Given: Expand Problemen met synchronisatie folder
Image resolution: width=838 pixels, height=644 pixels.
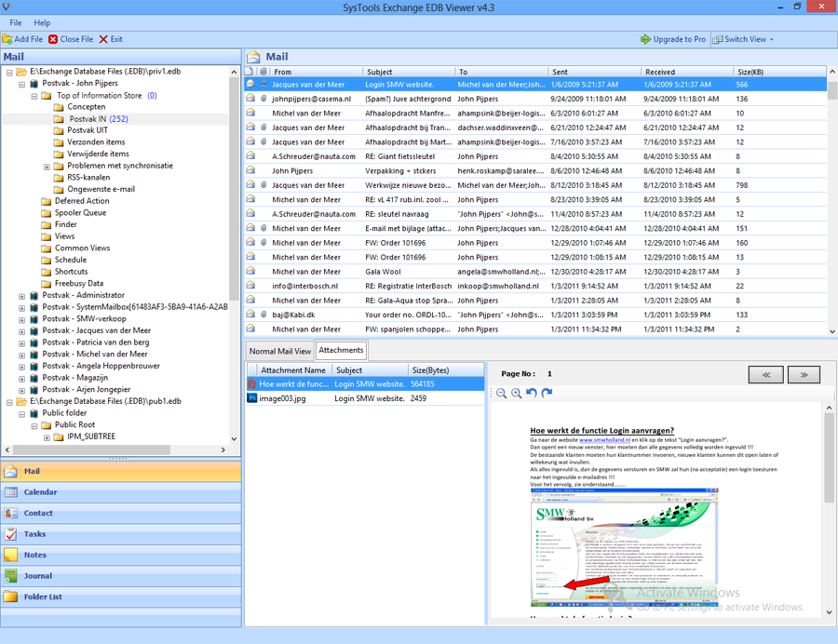Looking at the screenshot, I should click(47, 167).
